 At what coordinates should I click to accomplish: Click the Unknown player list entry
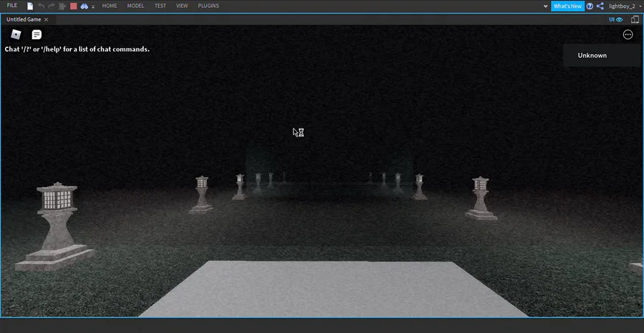pyautogui.click(x=601, y=55)
